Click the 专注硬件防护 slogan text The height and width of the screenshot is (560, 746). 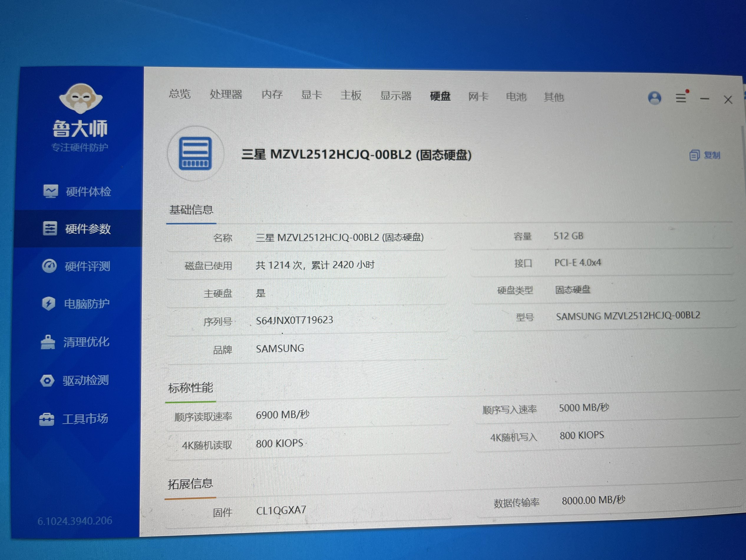[x=80, y=147]
